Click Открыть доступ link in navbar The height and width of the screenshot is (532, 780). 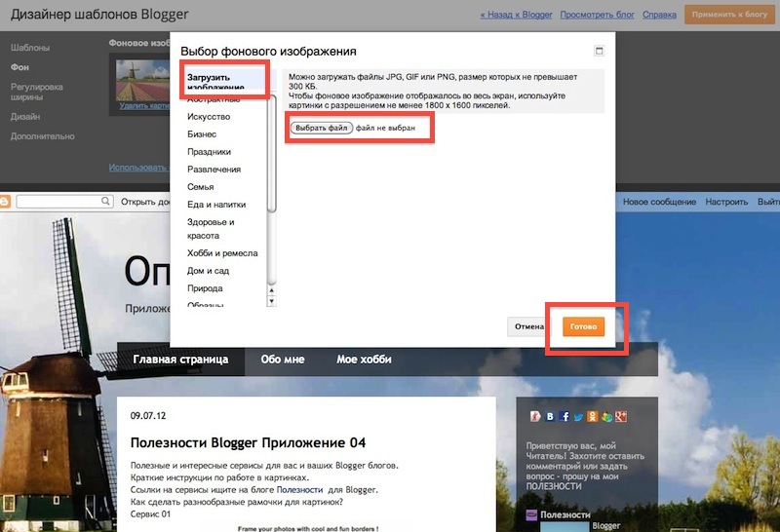pyautogui.click(x=145, y=202)
